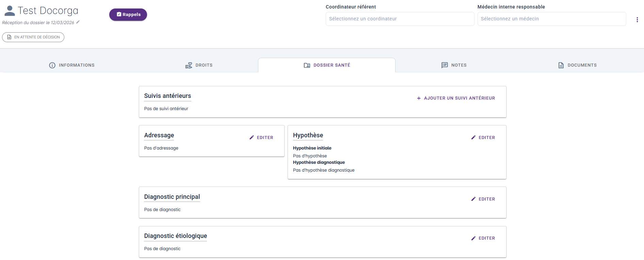Viewport: 644px width, 260px height.
Task: Click the user avatar icon near Test Docorga
Action: pyautogui.click(x=10, y=11)
